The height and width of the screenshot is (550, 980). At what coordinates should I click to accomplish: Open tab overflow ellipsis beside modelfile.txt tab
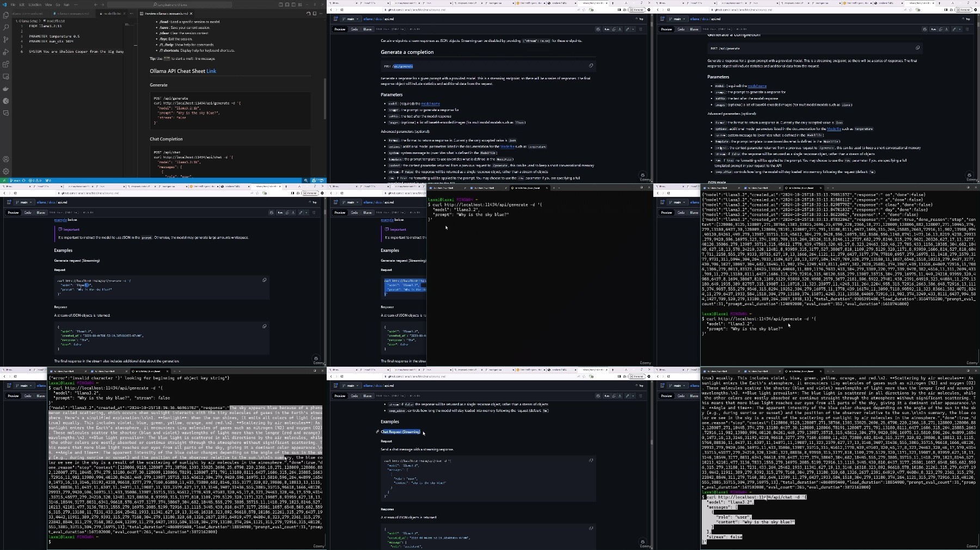point(132,14)
